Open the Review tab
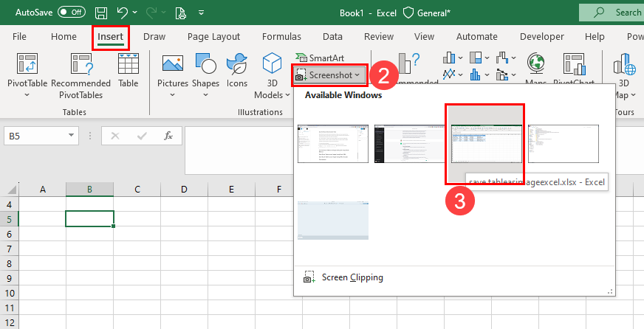Viewport: 644px width, 329px height. click(379, 36)
